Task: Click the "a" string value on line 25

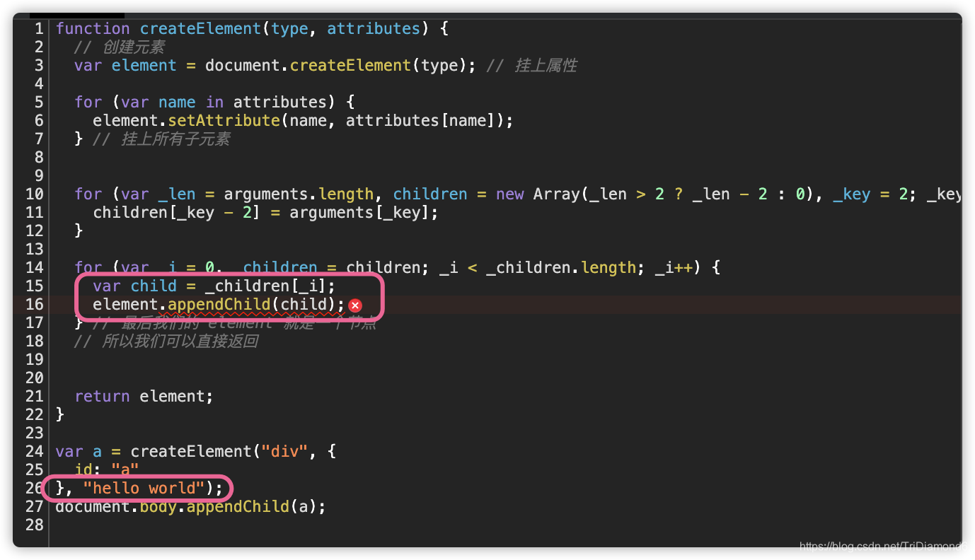Action: pyautogui.click(x=125, y=469)
